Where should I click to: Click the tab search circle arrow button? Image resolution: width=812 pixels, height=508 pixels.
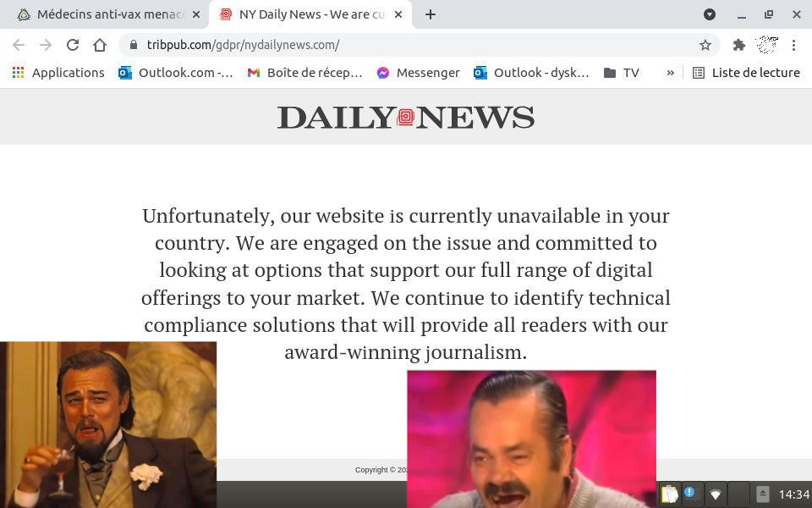point(710,14)
